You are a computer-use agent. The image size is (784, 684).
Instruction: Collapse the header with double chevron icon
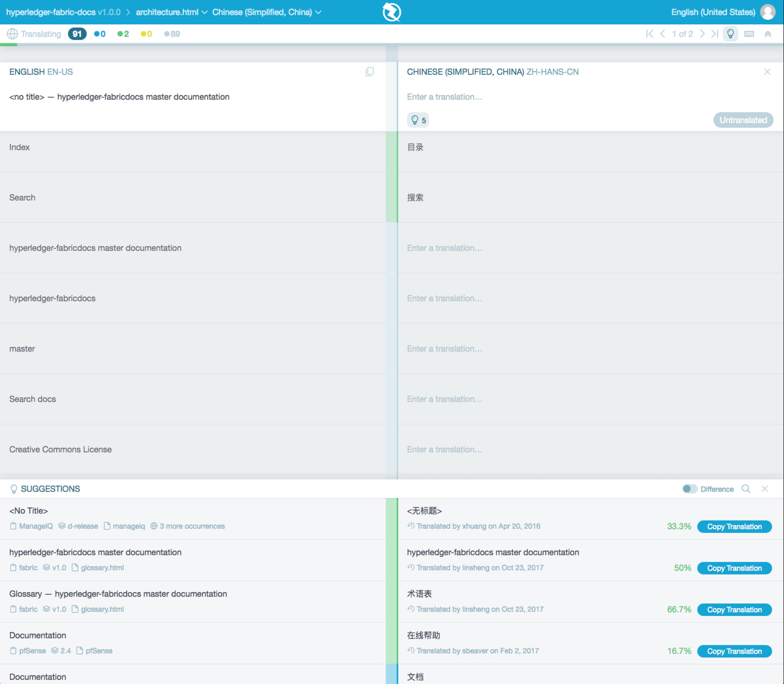(x=768, y=34)
